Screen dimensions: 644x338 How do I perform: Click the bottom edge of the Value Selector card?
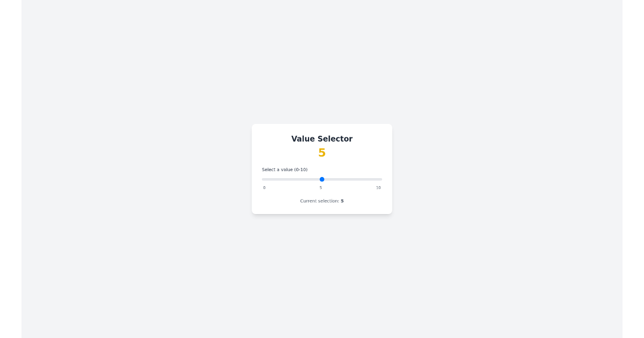pos(322,213)
